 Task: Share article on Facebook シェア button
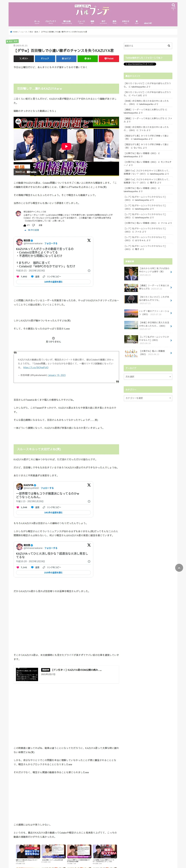click(x=45, y=58)
